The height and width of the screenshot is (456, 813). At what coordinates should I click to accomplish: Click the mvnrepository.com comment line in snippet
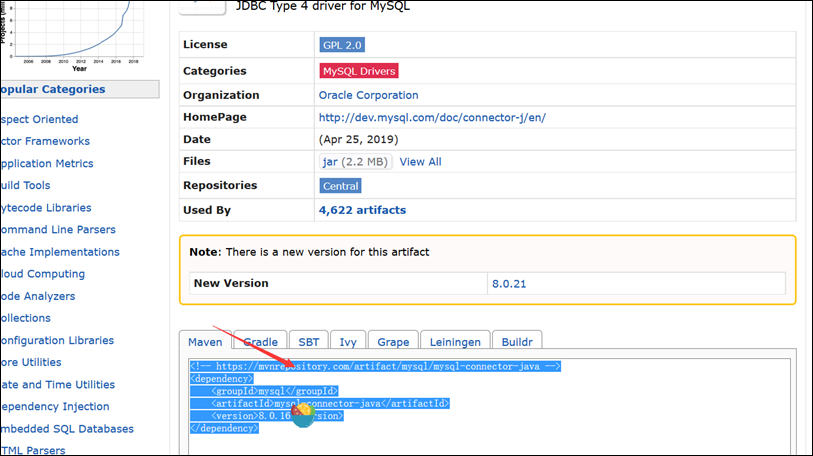click(x=375, y=366)
